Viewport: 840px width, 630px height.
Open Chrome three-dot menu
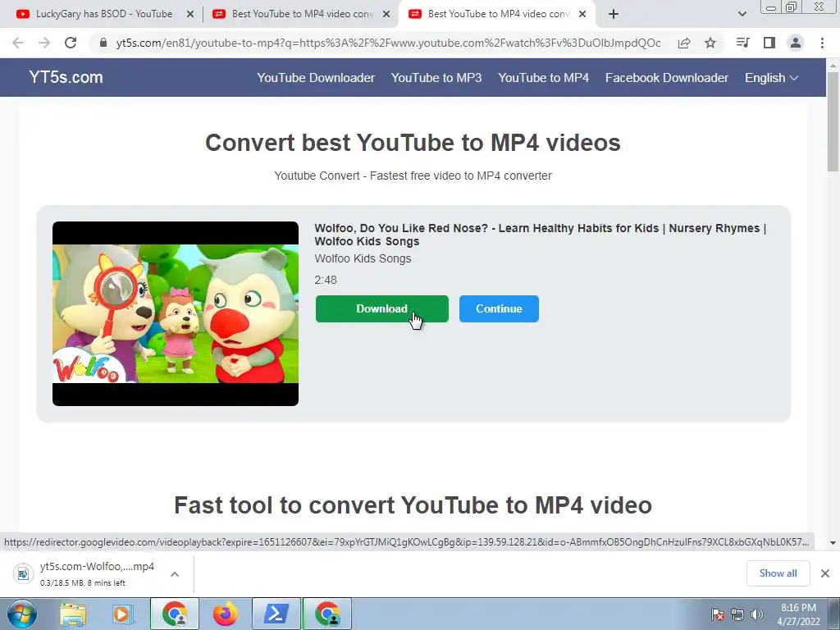[822, 43]
